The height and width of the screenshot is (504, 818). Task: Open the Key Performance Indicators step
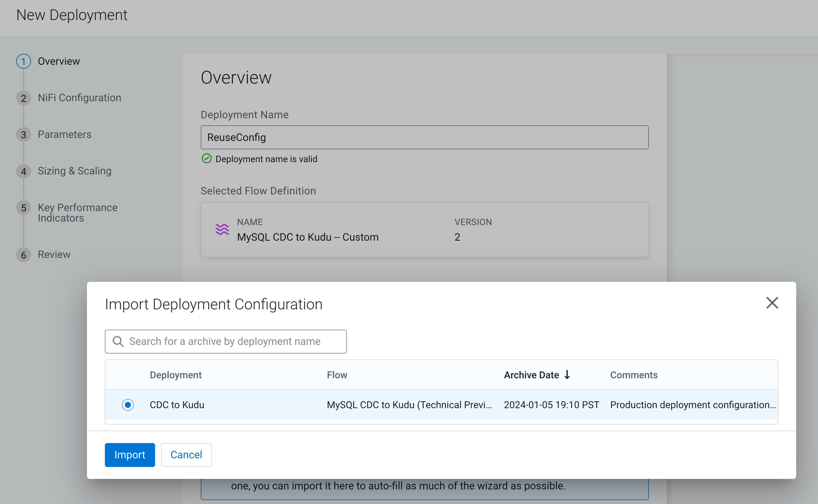point(78,212)
